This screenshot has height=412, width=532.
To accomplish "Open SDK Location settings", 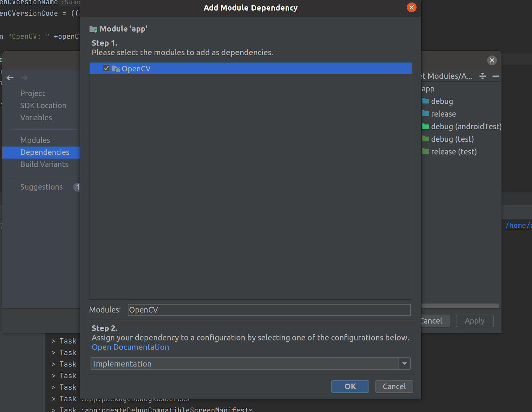I will (43, 106).
